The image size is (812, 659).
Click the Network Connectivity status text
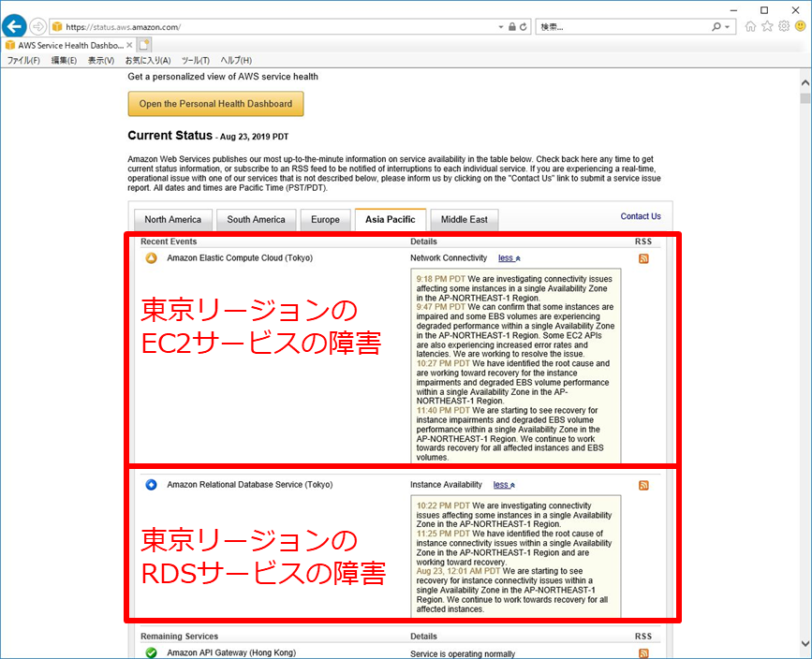[449, 257]
